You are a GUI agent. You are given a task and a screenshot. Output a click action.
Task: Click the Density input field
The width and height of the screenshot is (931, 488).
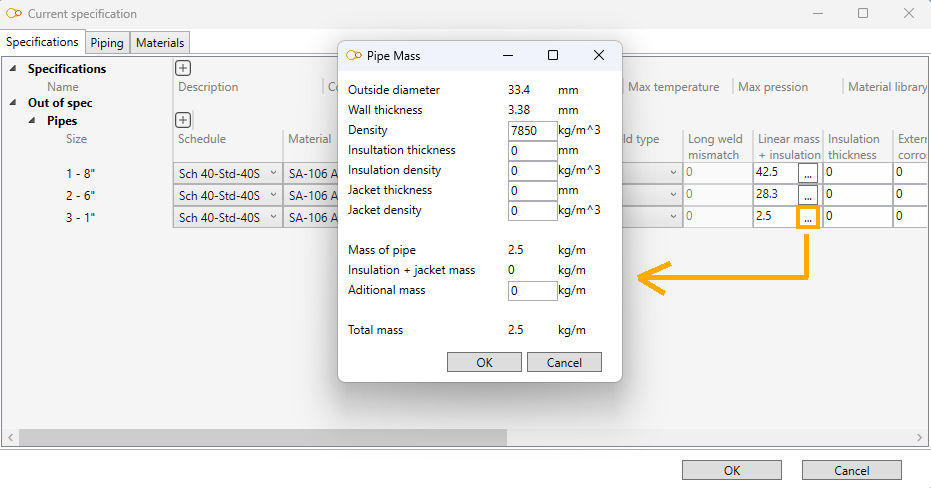pos(532,130)
